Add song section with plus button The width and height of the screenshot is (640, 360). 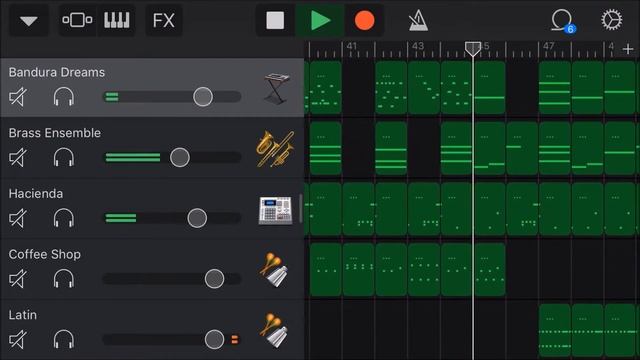click(x=628, y=49)
